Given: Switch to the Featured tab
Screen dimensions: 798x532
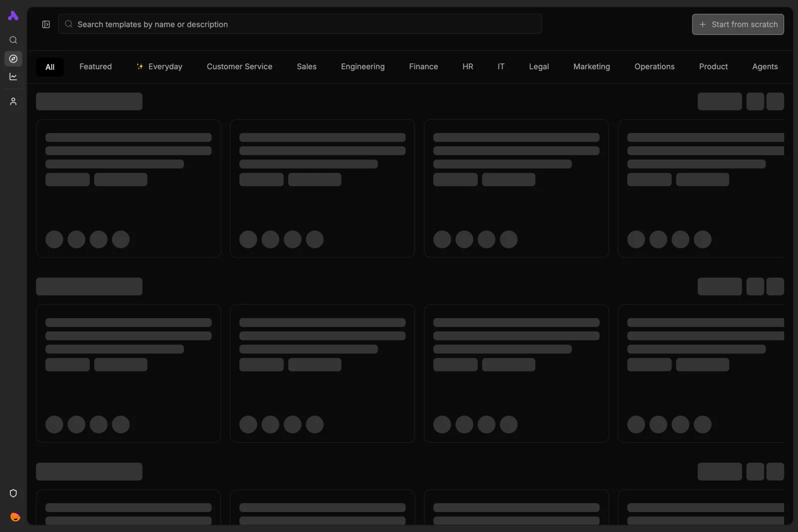Looking at the screenshot, I should (96, 67).
